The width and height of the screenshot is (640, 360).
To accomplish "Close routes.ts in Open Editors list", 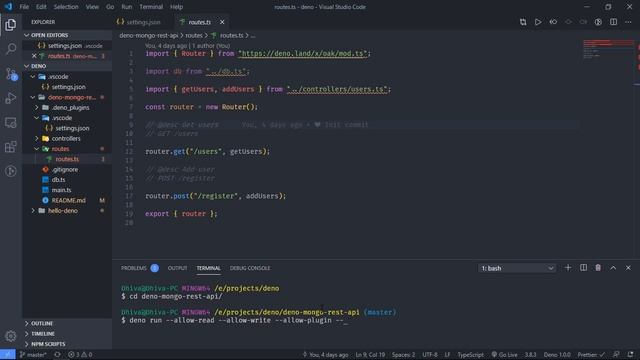I will pyautogui.click(x=34, y=56).
